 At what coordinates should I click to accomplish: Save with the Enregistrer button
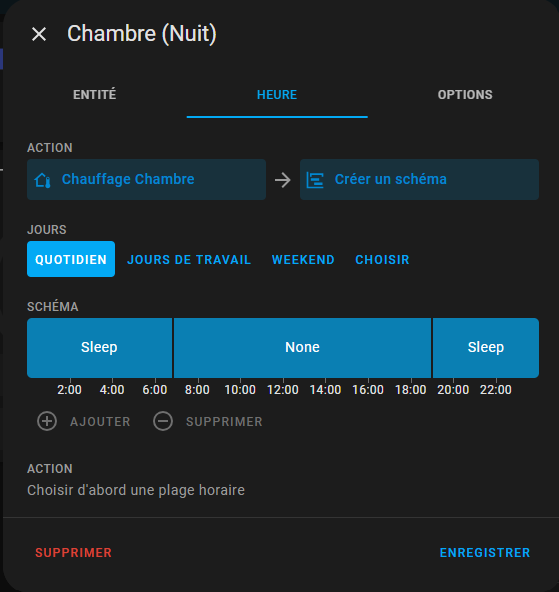(485, 553)
